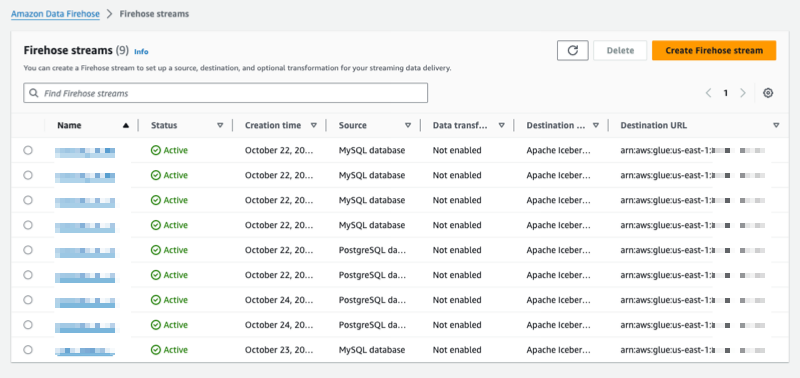Click the Data transf... header label
The width and height of the screenshot is (800, 378).
tap(461, 125)
